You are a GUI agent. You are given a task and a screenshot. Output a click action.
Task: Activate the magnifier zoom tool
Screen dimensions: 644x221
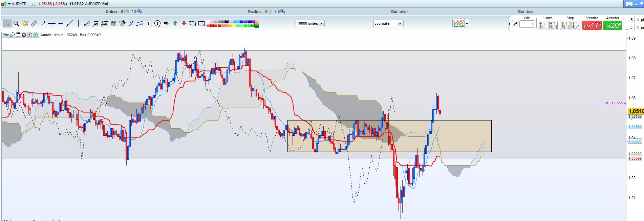16,23
